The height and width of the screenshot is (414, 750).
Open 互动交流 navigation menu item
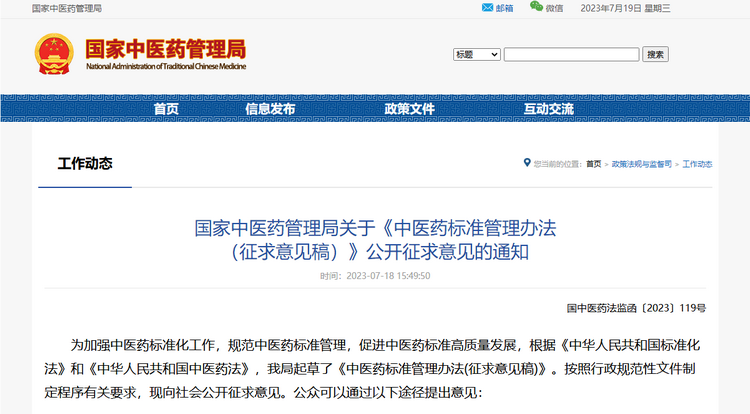(x=548, y=109)
